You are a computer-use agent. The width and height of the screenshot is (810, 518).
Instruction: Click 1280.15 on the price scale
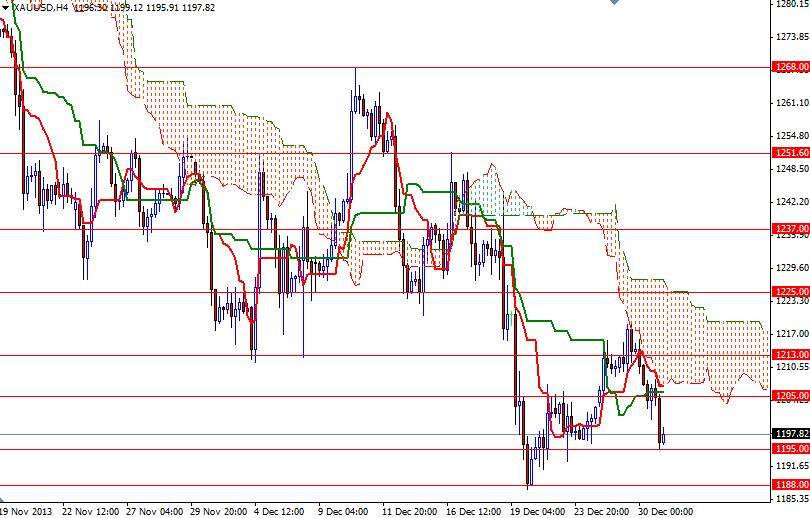[x=792, y=4]
